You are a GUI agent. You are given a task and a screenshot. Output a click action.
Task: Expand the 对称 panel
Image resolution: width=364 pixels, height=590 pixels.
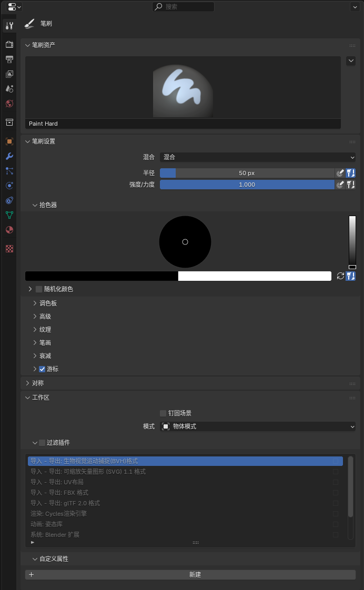pos(28,383)
